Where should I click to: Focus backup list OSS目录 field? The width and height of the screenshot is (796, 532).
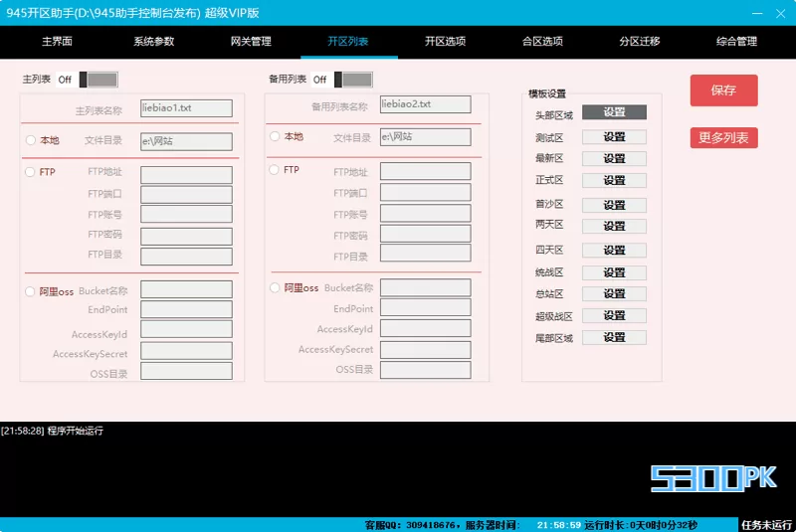(426, 370)
